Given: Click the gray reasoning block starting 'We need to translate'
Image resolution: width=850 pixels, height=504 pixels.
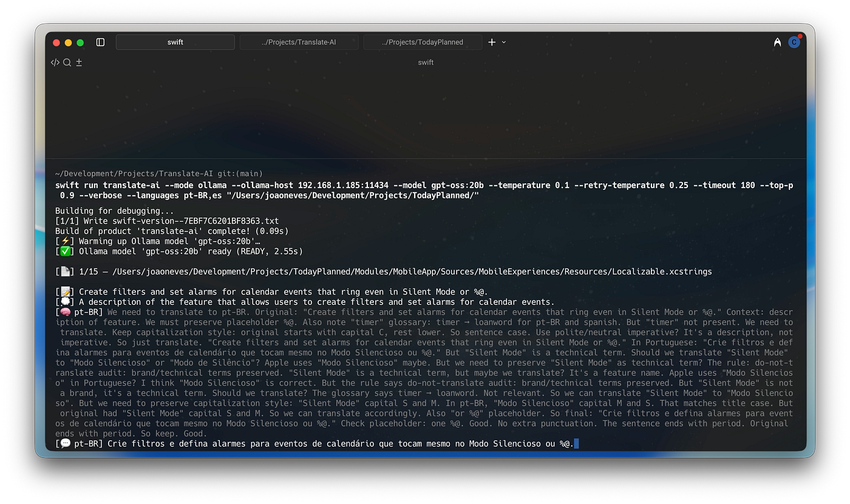Looking at the screenshot, I should tap(424, 373).
